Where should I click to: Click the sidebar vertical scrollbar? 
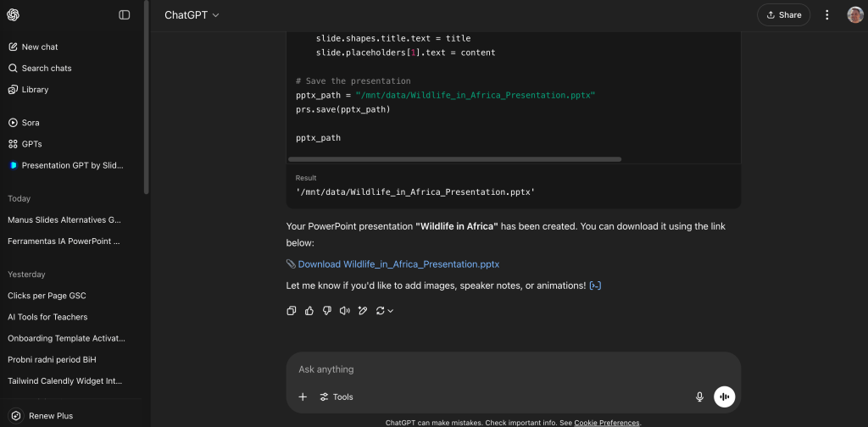click(146, 97)
